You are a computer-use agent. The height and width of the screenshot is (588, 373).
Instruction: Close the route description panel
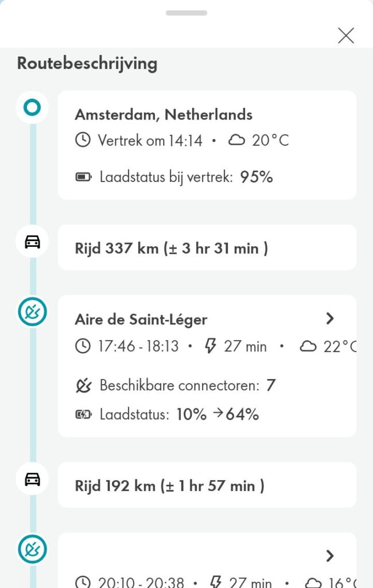point(345,36)
